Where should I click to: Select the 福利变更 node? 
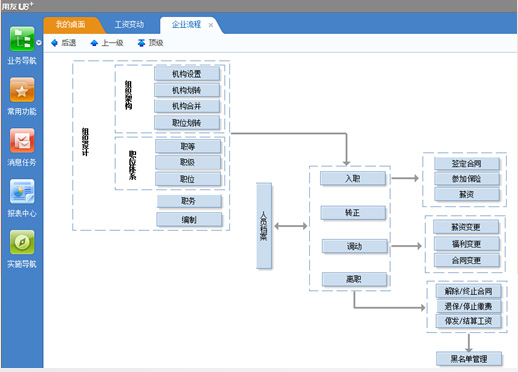coord(466,244)
